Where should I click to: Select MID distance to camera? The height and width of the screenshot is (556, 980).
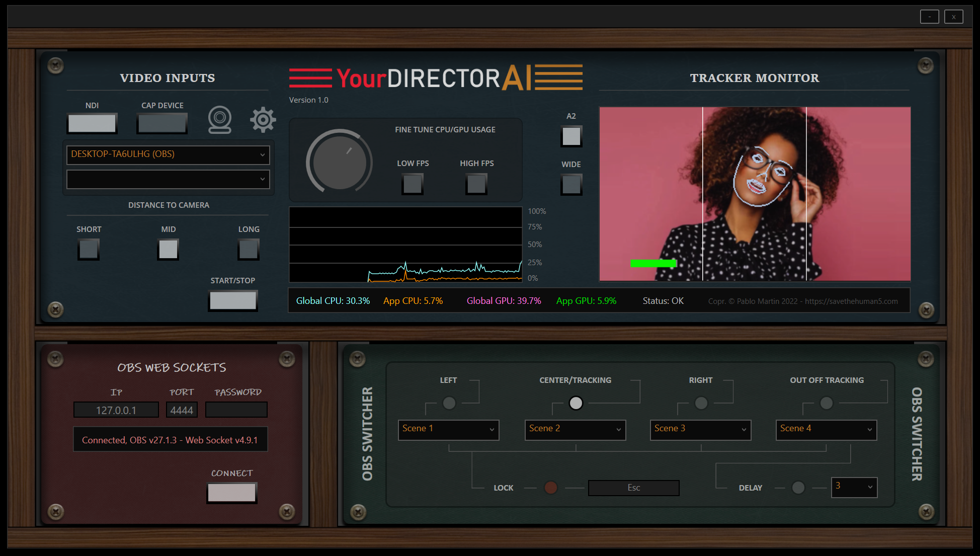pos(168,249)
